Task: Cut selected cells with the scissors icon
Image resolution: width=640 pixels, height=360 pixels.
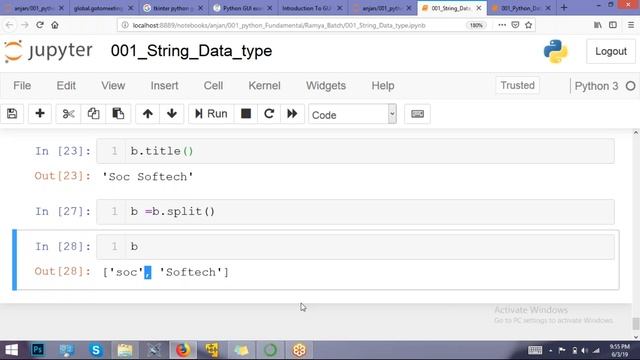Action: click(x=68, y=114)
